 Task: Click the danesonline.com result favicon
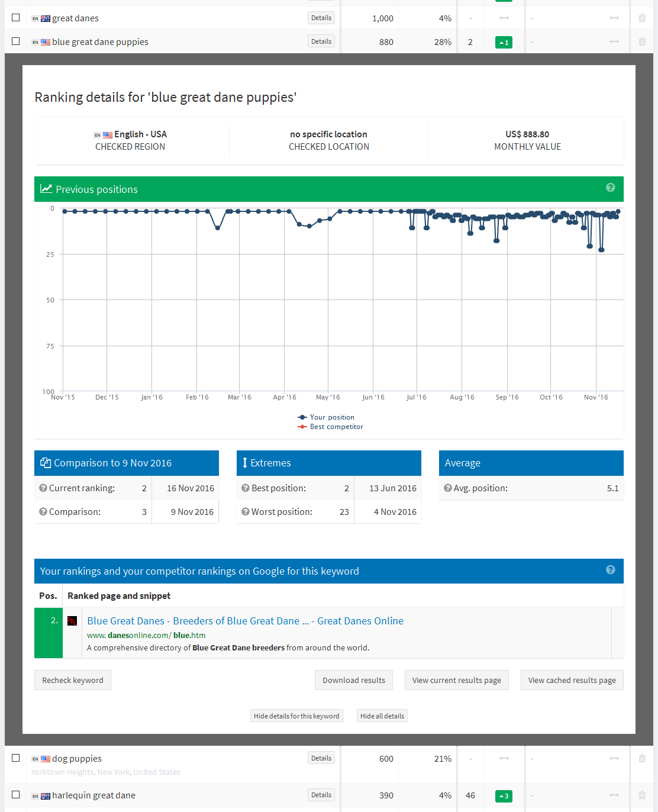(x=72, y=621)
